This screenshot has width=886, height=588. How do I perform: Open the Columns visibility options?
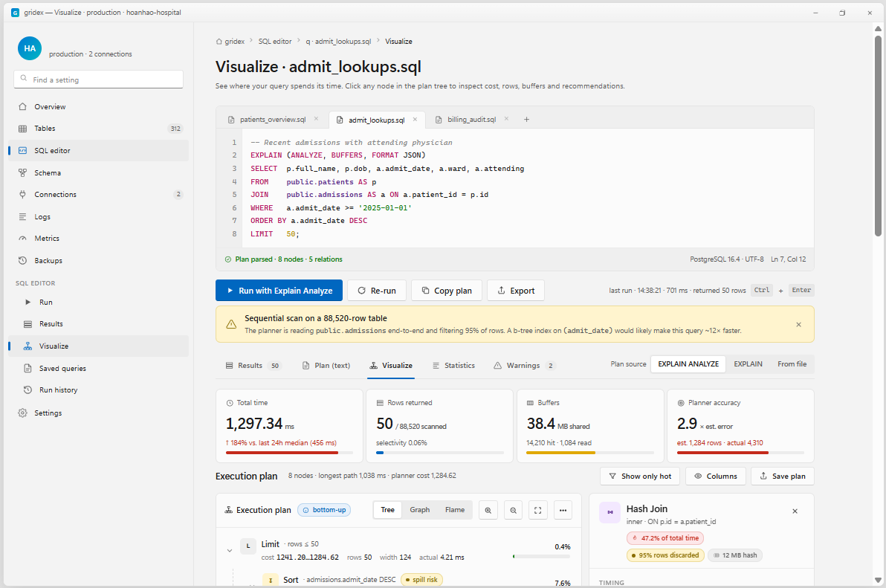(x=715, y=476)
